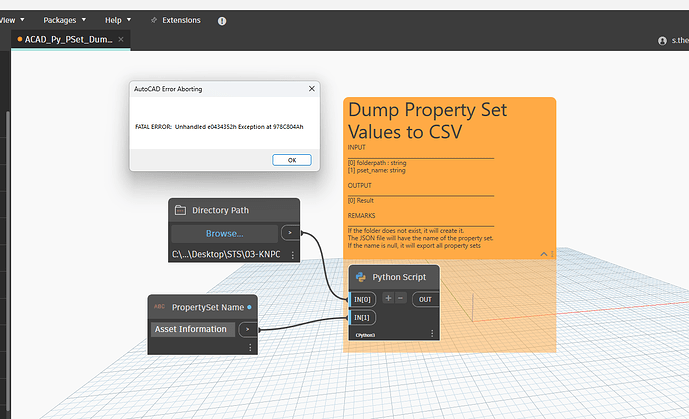Click the '[0] folderpath : string' note line
This screenshot has width=689, height=419.
pyautogui.click(x=377, y=163)
